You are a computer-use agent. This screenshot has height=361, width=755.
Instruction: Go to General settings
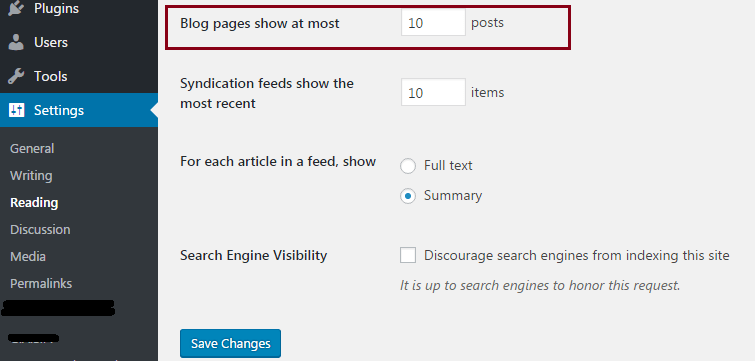point(32,149)
